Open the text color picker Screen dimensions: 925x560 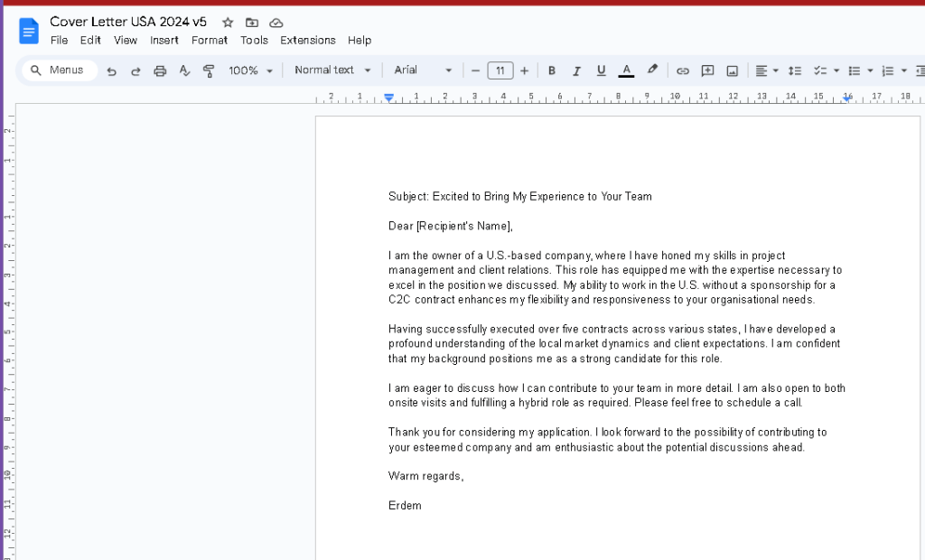(x=627, y=70)
